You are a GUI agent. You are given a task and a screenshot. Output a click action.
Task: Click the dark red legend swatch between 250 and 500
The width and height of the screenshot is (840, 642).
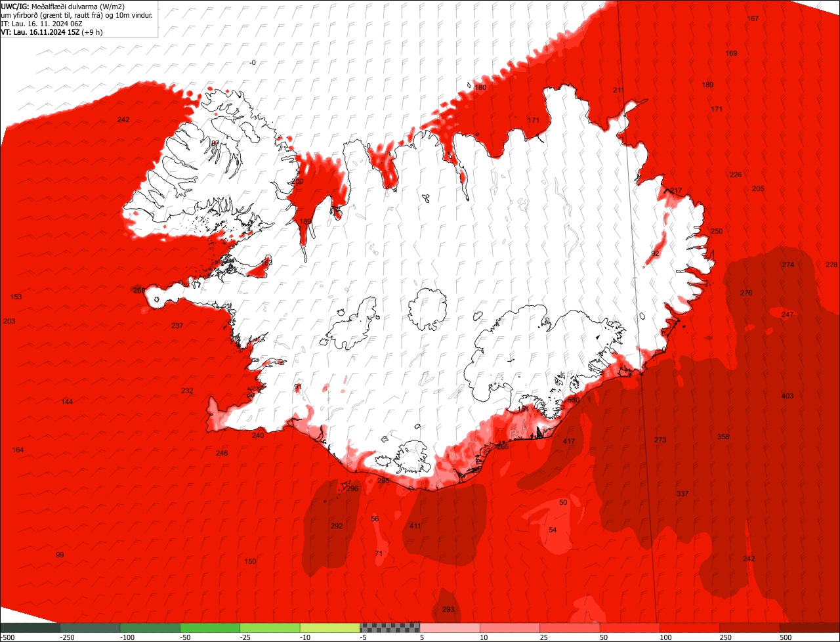click(x=750, y=628)
